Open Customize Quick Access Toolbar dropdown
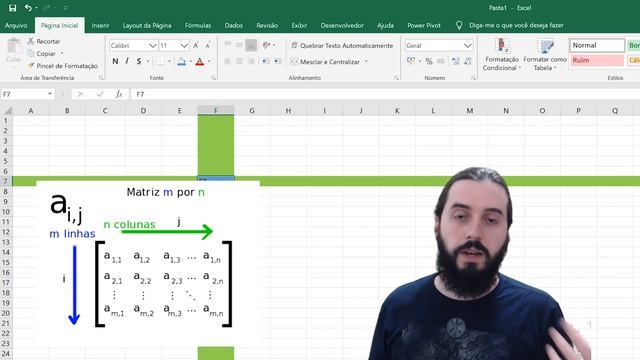Screen dimensions: 640x360 click(x=65, y=8)
